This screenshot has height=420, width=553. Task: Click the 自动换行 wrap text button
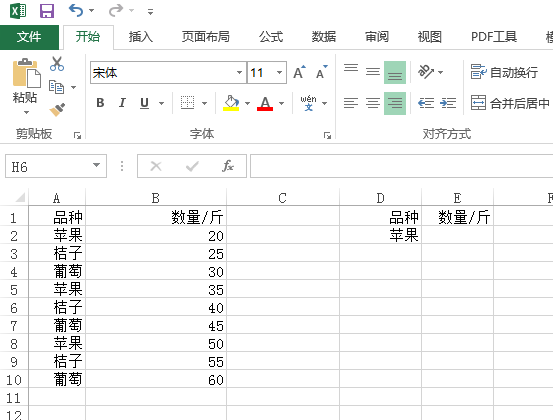pos(504,72)
